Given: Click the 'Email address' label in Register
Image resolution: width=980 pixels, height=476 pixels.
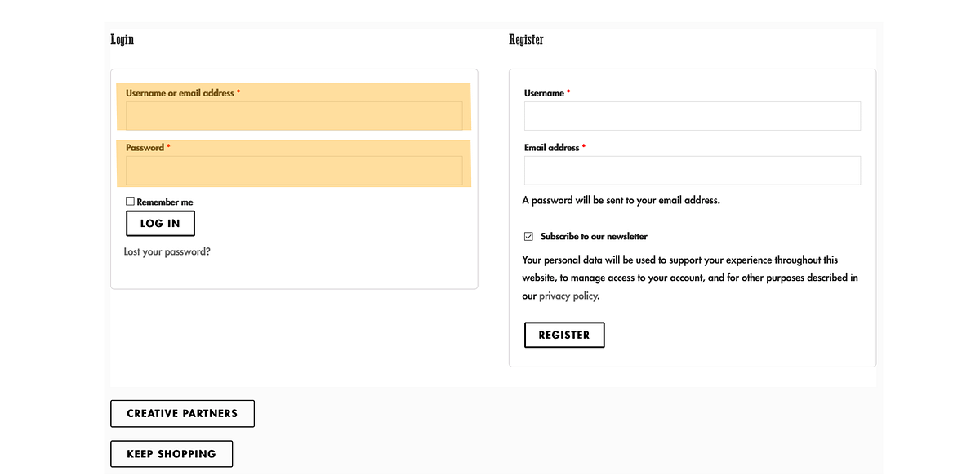Looking at the screenshot, I should 552,148.
